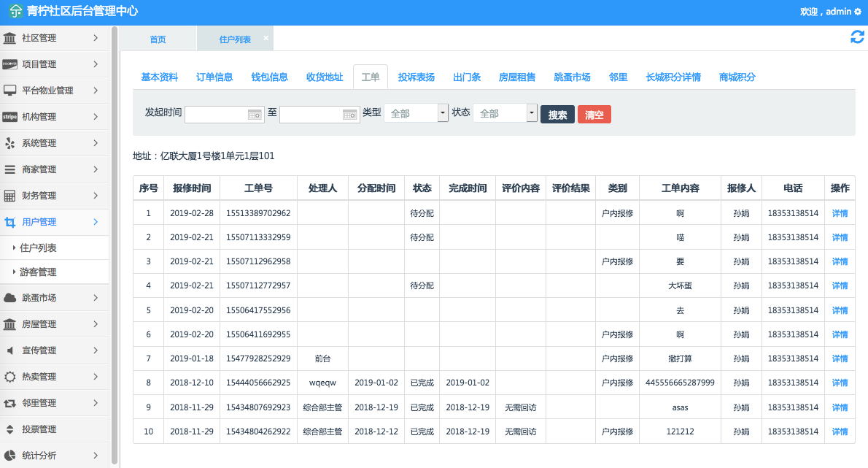Click 欢迎，admin user label
The image size is (868, 468).
[x=825, y=12]
